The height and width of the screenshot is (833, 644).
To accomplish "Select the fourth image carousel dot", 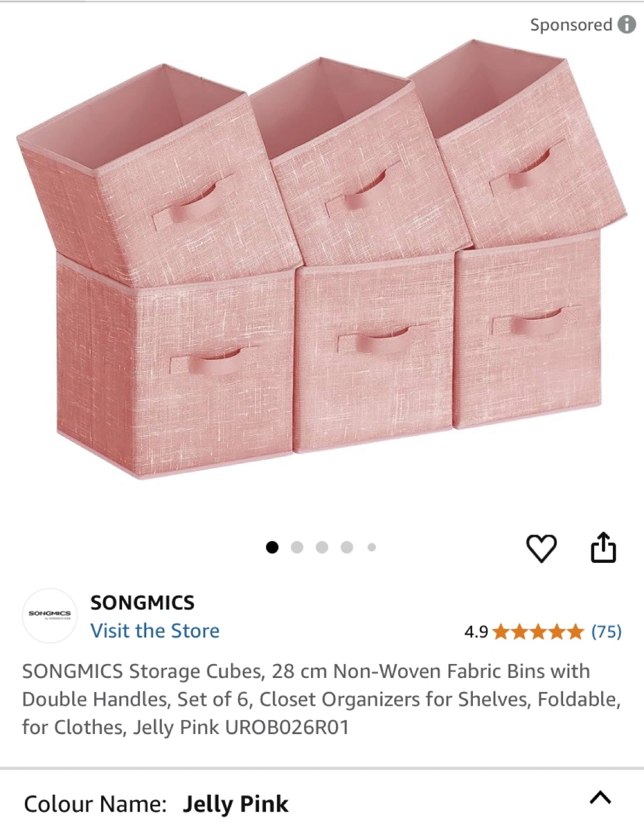I will [x=347, y=547].
